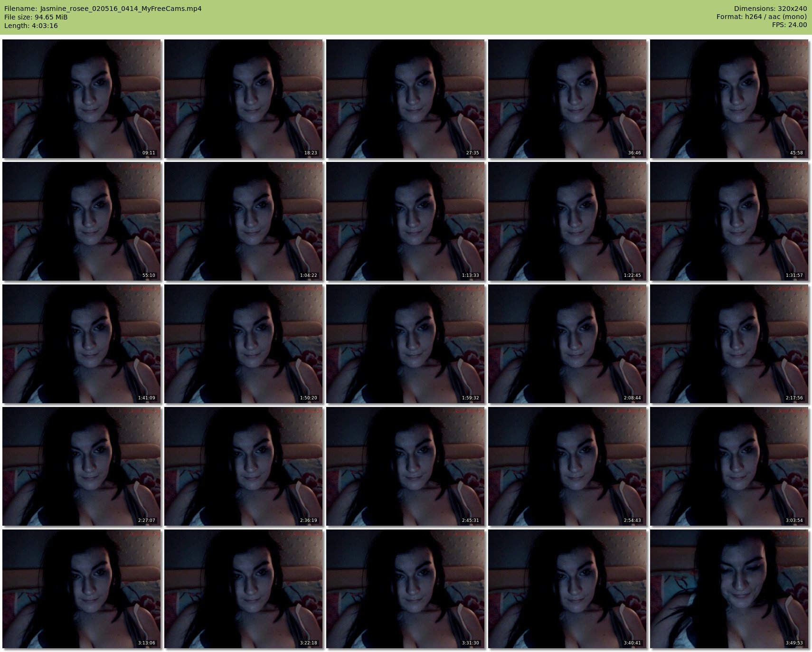Pick the 2:08:44 thumbnail
The width and height of the screenshot is (812, 652).
(567, 344)
